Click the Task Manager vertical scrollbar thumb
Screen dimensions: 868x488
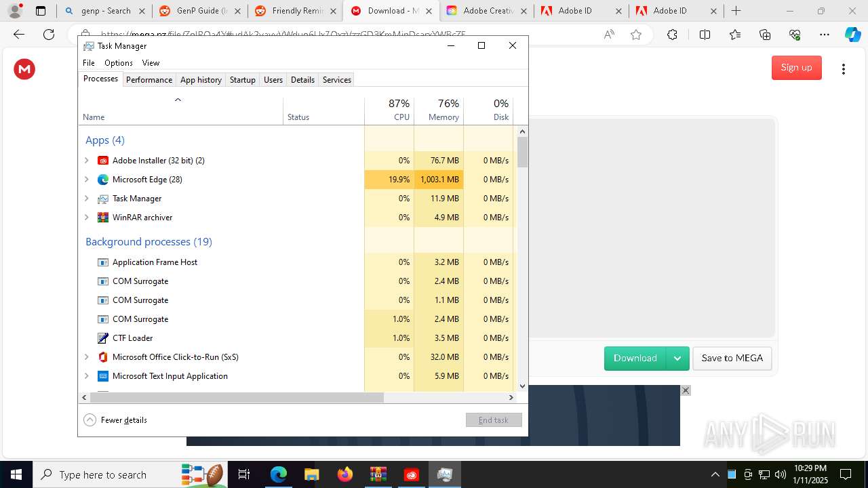pos(522,152)
